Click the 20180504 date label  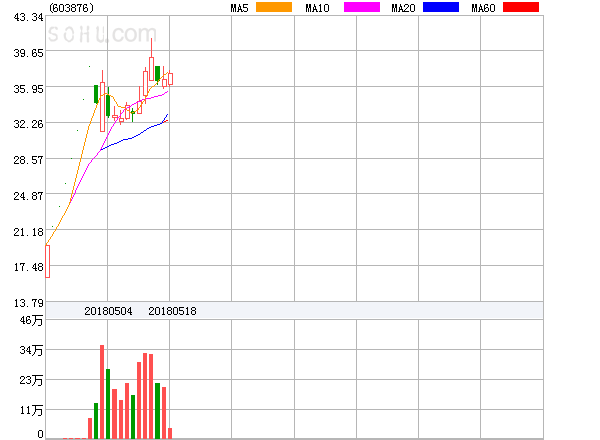tap(108, 311)
